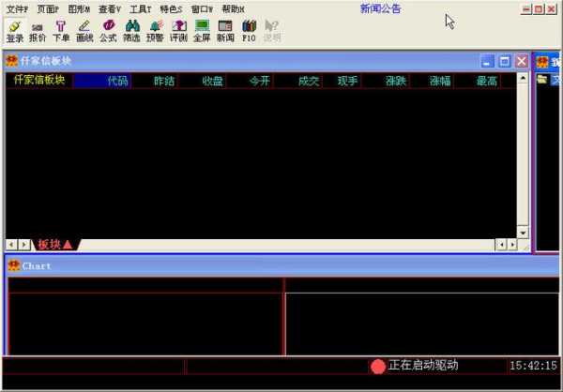The image size is (563, 392).
Task: Open the 公式 formula tool
Action: coord(108,31)
